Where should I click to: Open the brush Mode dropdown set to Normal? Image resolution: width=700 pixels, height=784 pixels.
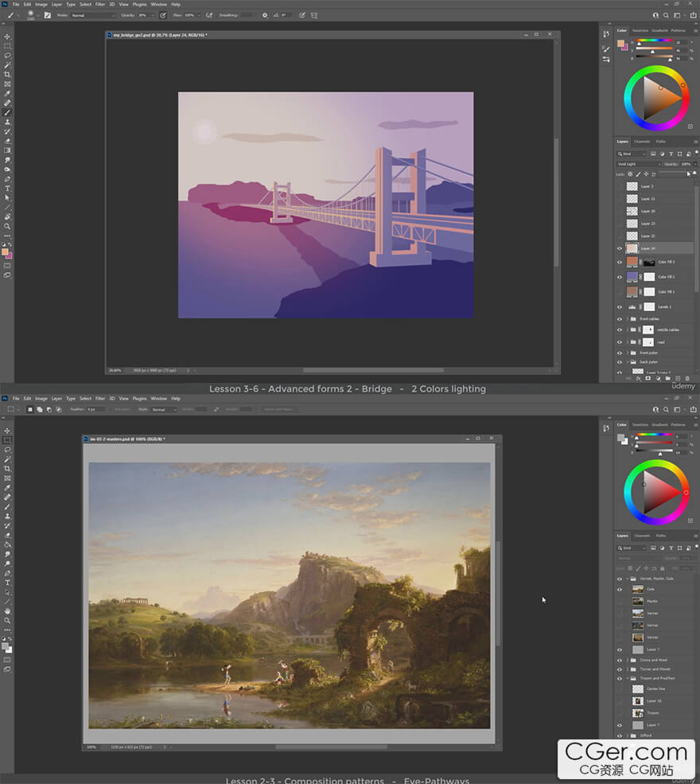point(93,15)
